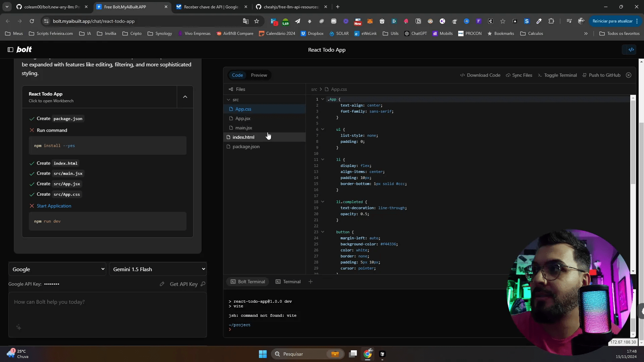644x362 pixels.
Task: Open the Gemini 1.5 Flash model dropdown
Action: click(x=158, y=269)
